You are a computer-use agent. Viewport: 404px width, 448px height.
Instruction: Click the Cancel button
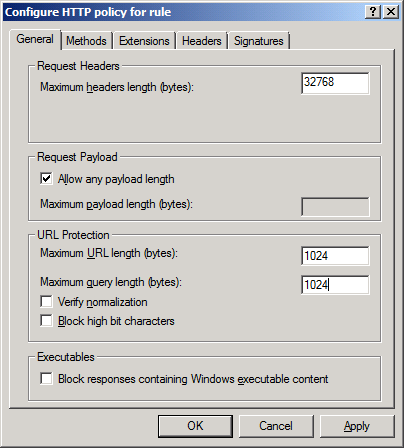coord(276,426)
